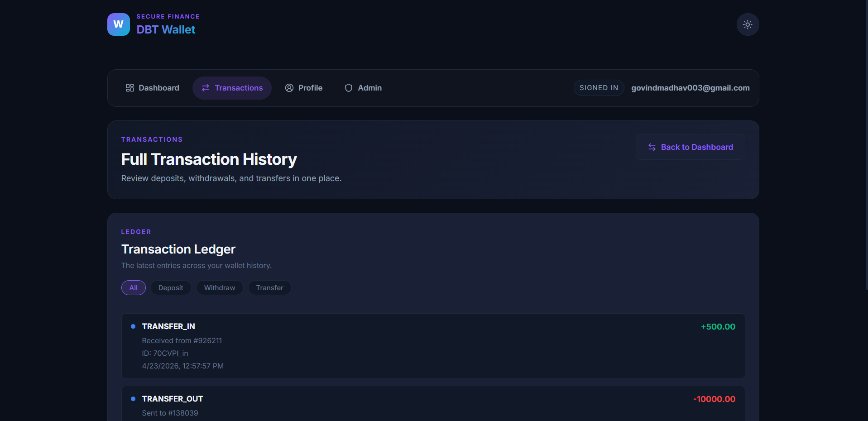This screenshot has height=421, width=868.
Task: Click the page's vertical scrollbar
Action: [x=866, y=145]
